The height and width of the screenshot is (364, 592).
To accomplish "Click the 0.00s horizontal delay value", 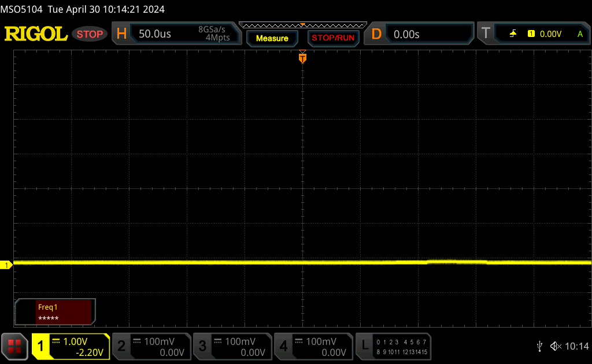I will 406,34.
